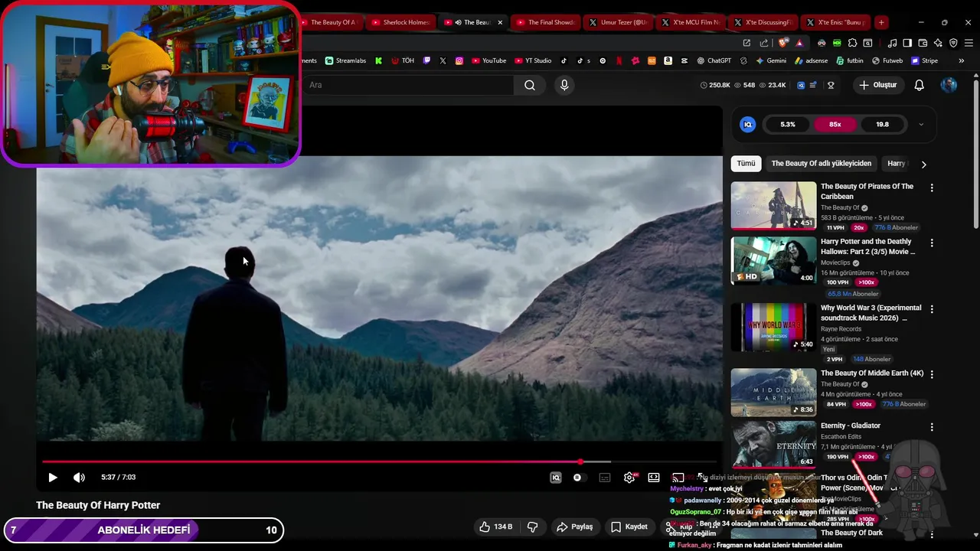980x551 pixels.
Task: Click the red progress bar scrubber dot
Action: [x=580, y=461]
